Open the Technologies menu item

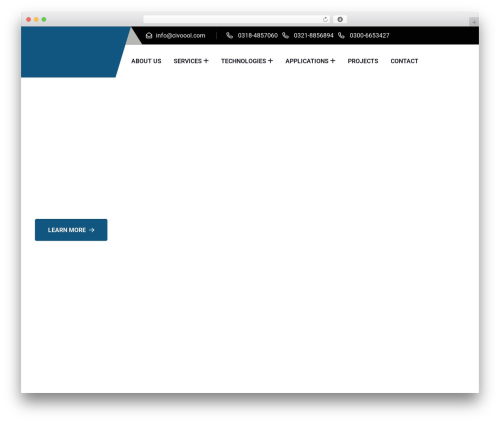coord(243,61)
